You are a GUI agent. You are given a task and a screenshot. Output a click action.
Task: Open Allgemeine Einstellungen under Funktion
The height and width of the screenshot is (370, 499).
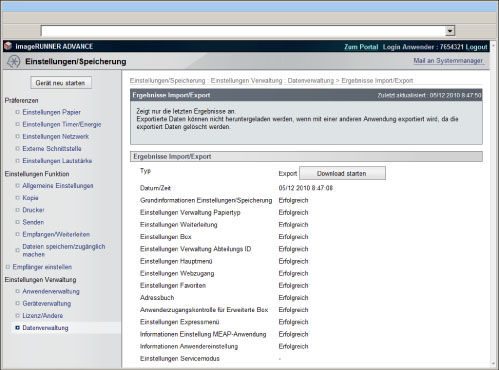[58, 186]
